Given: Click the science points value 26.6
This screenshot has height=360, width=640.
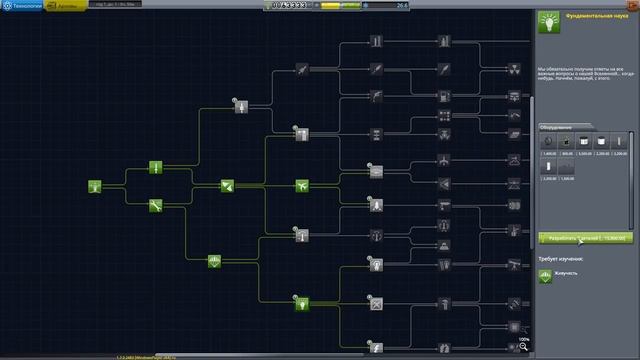Looking at the screenshot, I should click(402, 5).
